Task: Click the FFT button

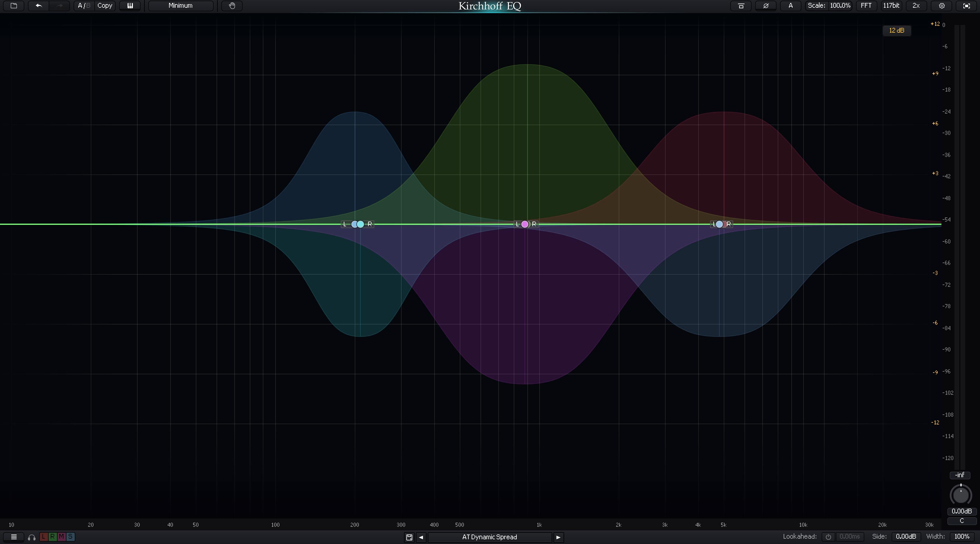Action: pyautogui.click(x=866, y=6)
